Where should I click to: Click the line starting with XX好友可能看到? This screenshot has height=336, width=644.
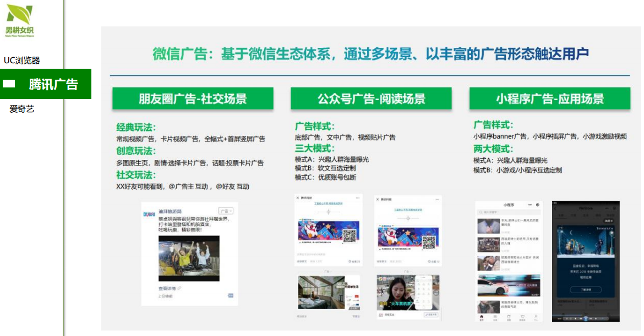coord(183,186)
